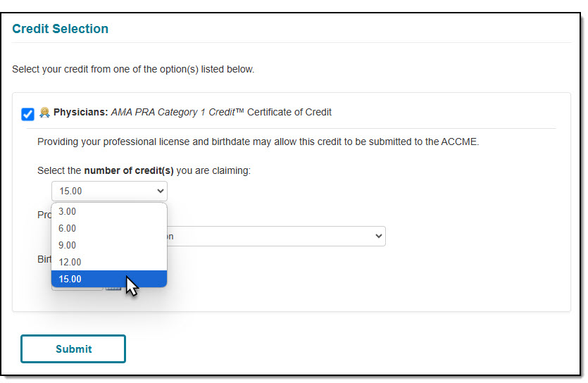Click the ACCME license and birthdate note
This screenshot has height=383, width=588.
pyautogui.click(x=258, y=142)
